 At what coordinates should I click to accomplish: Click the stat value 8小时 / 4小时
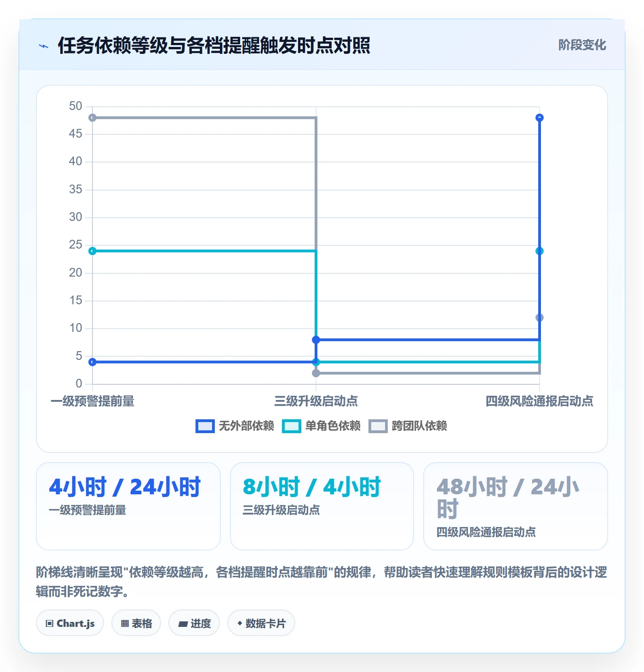pos(312,487)
